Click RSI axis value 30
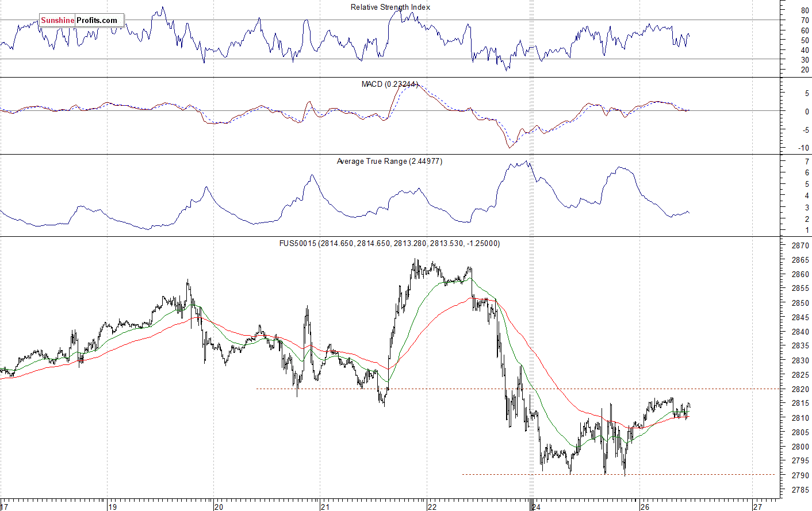812x511 pixels. 805,60
